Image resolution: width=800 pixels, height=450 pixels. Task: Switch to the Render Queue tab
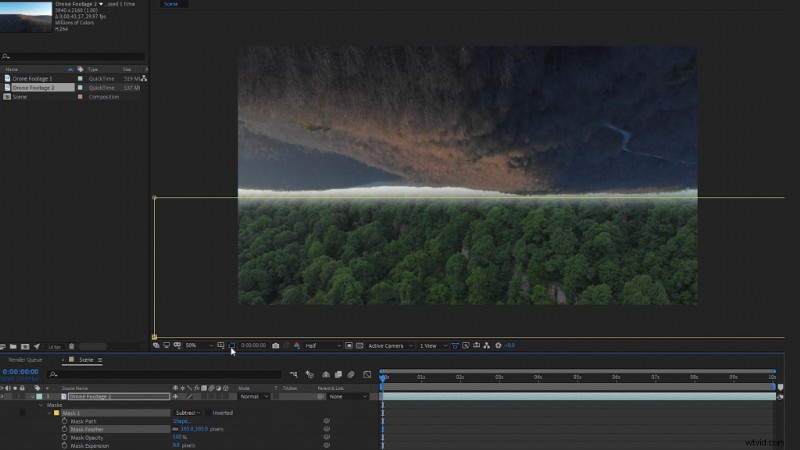(25, 360)
